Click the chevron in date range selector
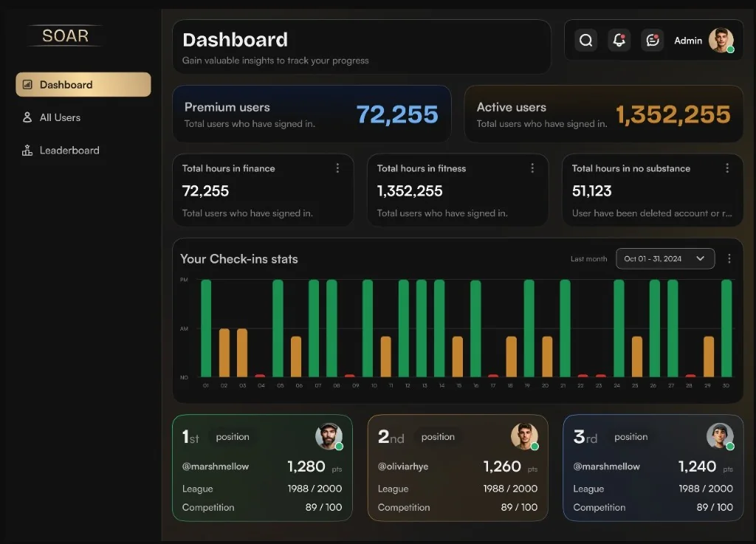 (x=701, y=259)
